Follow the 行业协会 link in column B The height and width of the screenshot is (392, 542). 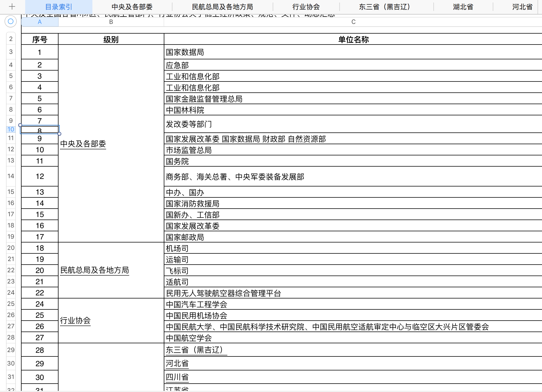tap(75, 321)
